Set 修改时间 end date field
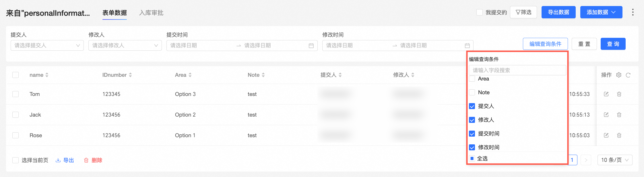This screenshot has width=644, height=177. [431, 46]
